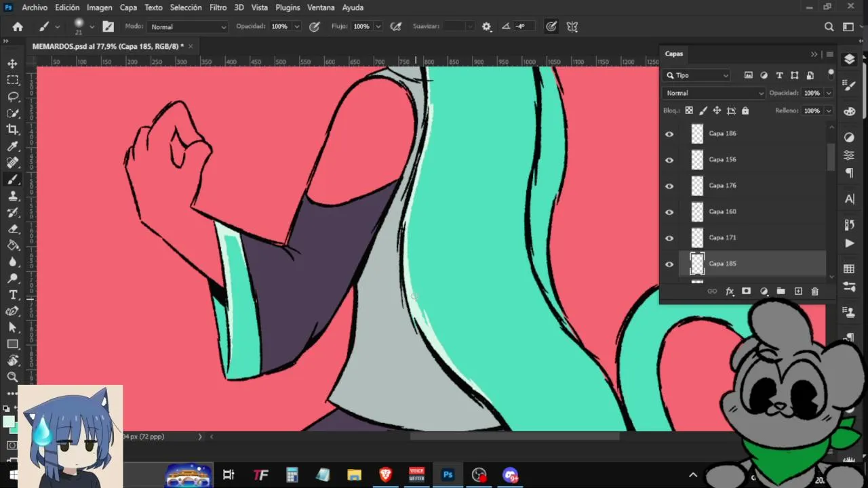Screen dimensions: 868x488
Task: Select the Paint Bucket tool
Action: (12, 245)
